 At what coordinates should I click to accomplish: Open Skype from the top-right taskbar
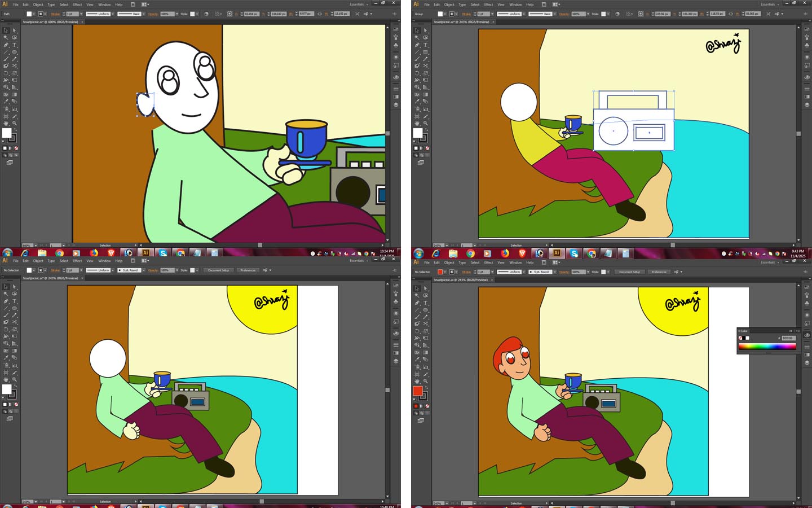[574, 253]
